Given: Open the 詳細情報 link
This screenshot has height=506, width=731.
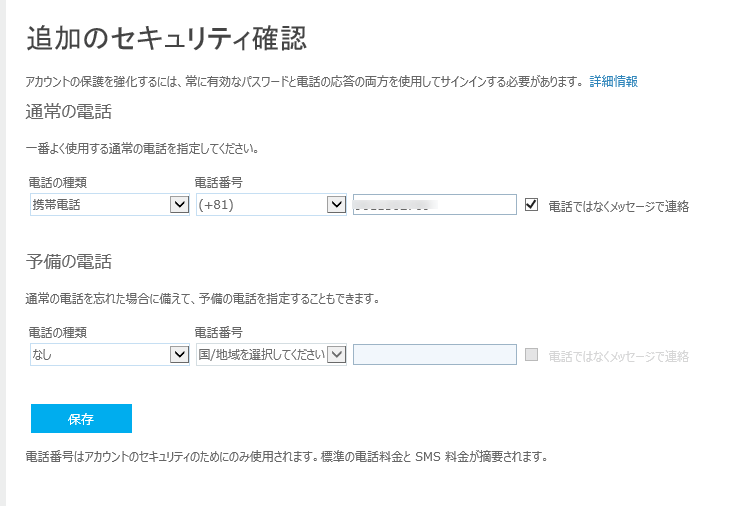Looking at the screenshot, I should 613,82.
